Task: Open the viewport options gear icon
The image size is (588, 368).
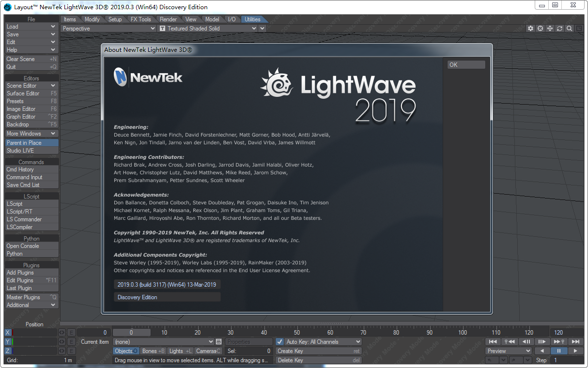Action: click(530, 28)
